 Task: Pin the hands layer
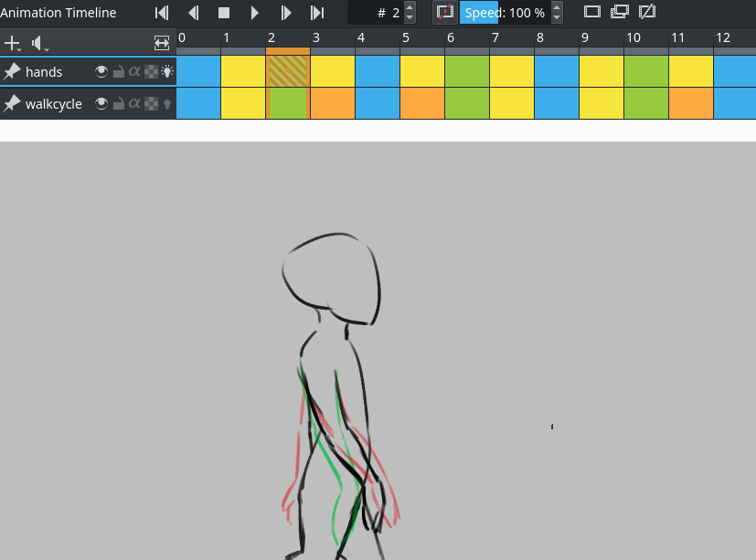(x=12, y=72)
